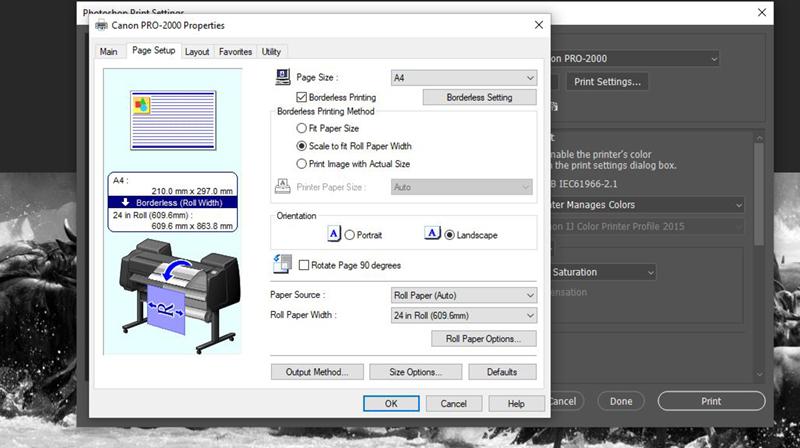Close the Photoshop Print Settings window

762,12
